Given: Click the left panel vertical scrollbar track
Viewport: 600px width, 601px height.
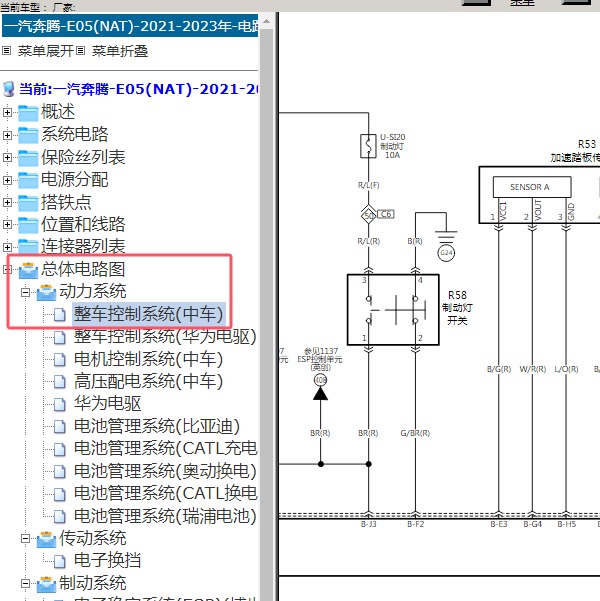Looking at the screenshot, I should point(266,314).
